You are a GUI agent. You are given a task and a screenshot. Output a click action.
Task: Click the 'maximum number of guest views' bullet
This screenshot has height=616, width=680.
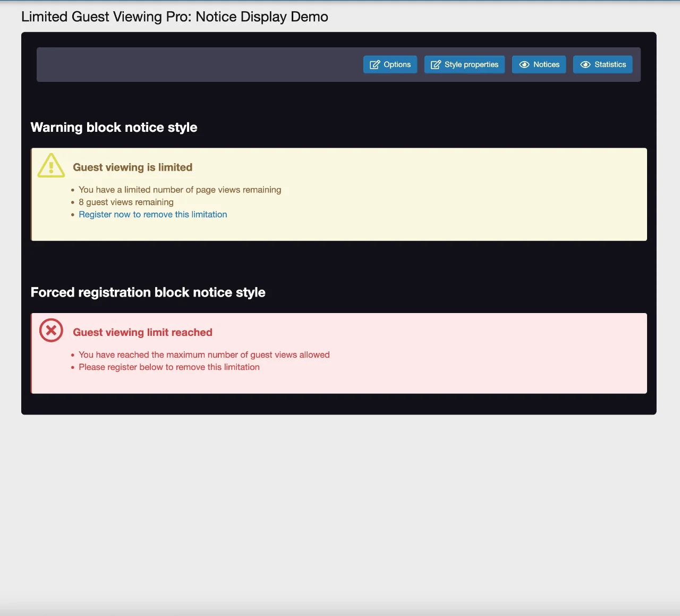204,355
